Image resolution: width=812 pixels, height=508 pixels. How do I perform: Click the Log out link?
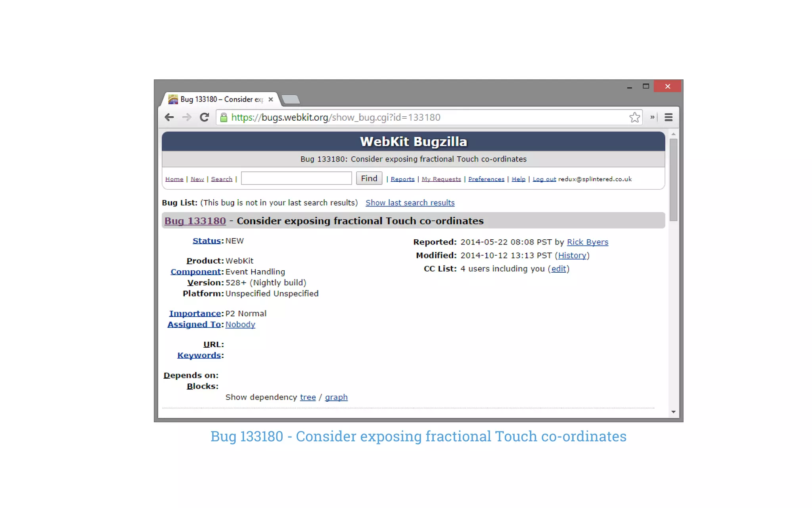pos(544,179)
